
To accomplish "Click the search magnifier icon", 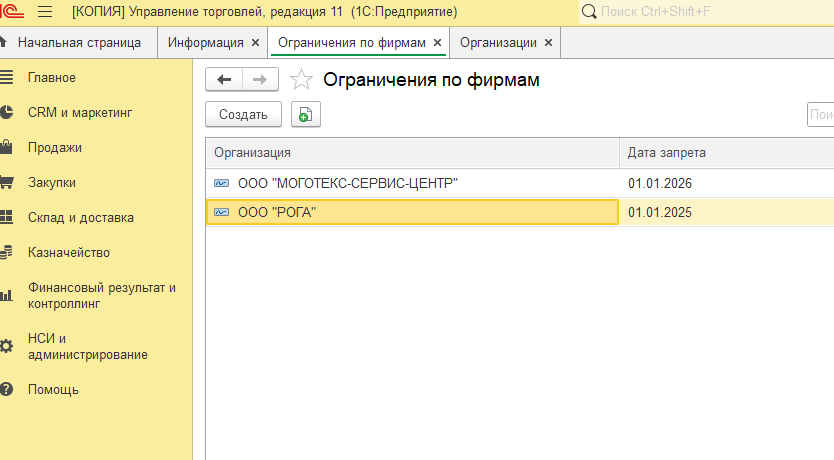I will pyautogui.click(x=589, y=12).
